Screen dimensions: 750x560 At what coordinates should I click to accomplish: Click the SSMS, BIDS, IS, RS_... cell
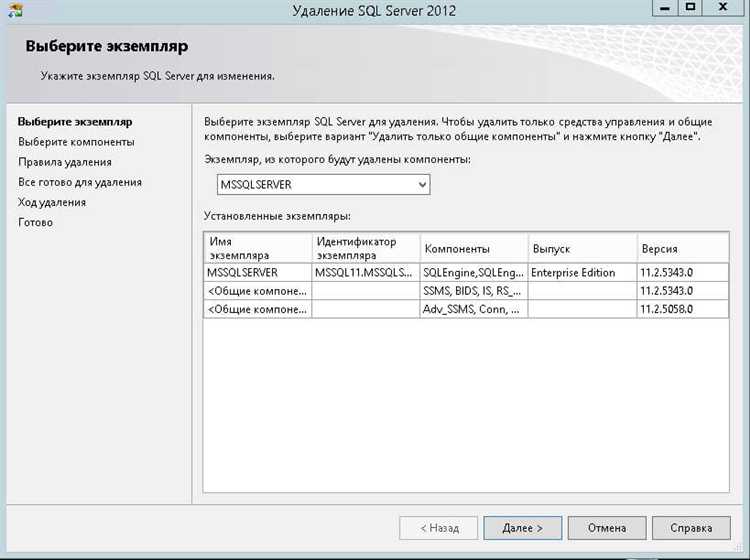coord(474,291)
